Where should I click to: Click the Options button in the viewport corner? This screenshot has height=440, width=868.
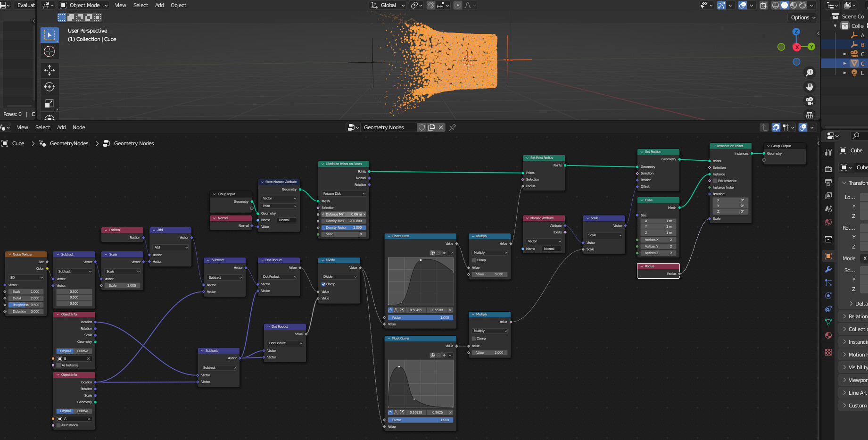[802, 17]
